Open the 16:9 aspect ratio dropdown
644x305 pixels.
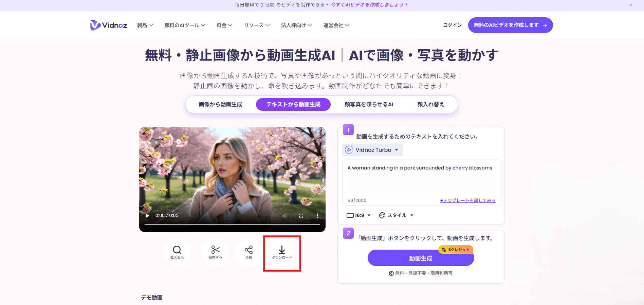(x=358, y=215)
